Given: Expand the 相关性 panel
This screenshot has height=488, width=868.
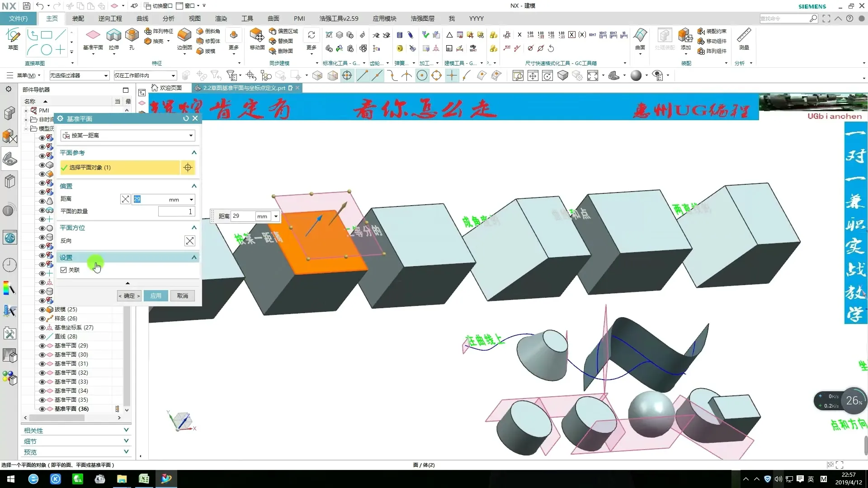Looking at the screenshot, I should 126,430.
